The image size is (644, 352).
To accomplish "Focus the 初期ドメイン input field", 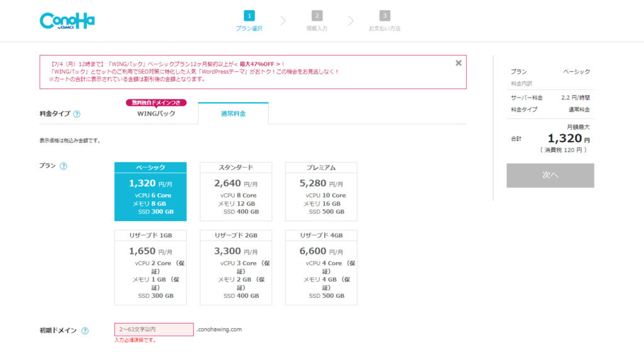I will click(154, 329).
